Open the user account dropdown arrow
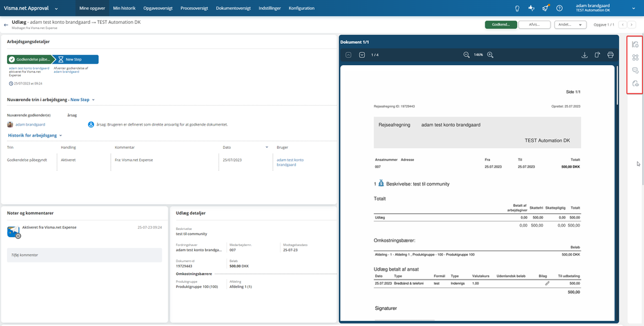Screen dimensions: 644x326 [633, 8]
